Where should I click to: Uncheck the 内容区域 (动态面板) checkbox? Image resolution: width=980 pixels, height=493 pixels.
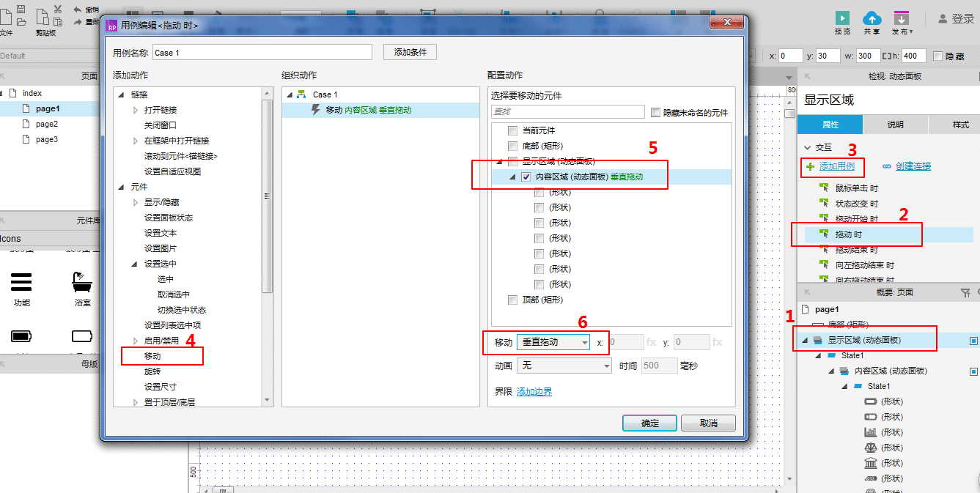526,177
